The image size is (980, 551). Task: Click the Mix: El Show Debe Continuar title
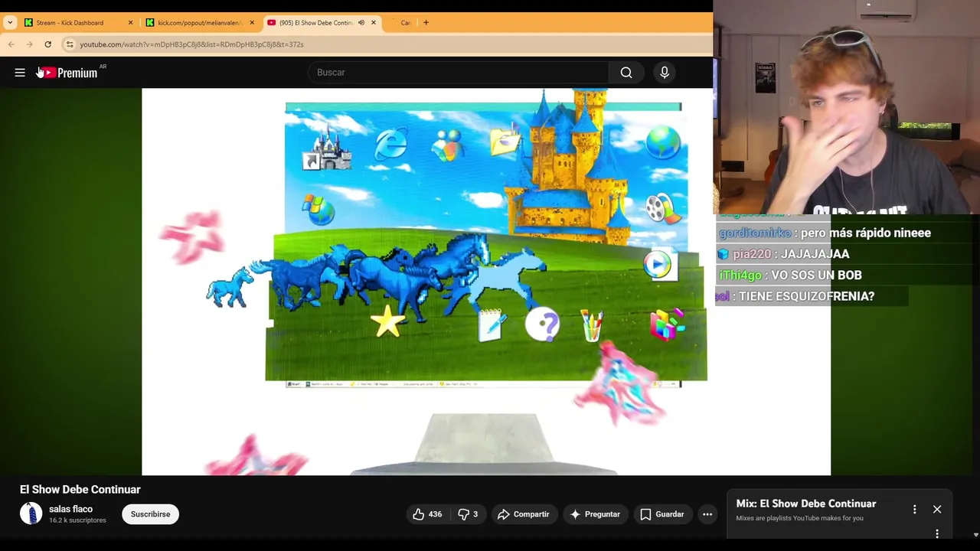pyautogui.click(x=806, y=504)
